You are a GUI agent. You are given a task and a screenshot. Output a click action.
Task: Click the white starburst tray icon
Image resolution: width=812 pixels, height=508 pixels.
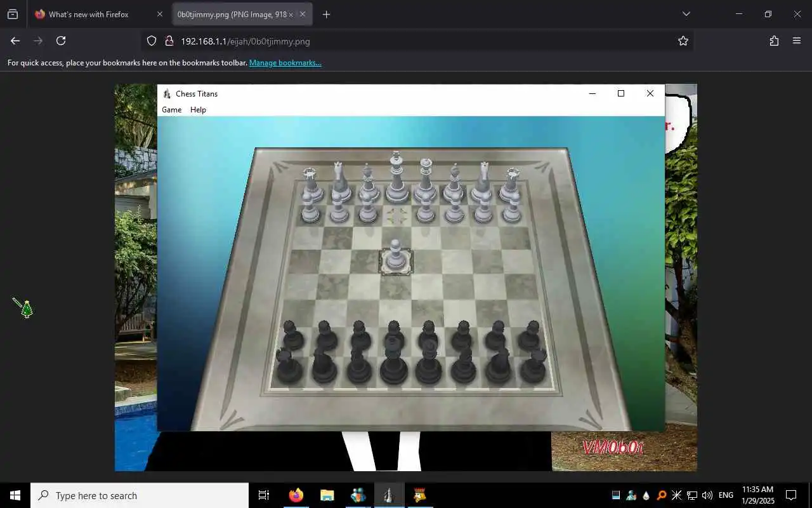tap(676, 495)
